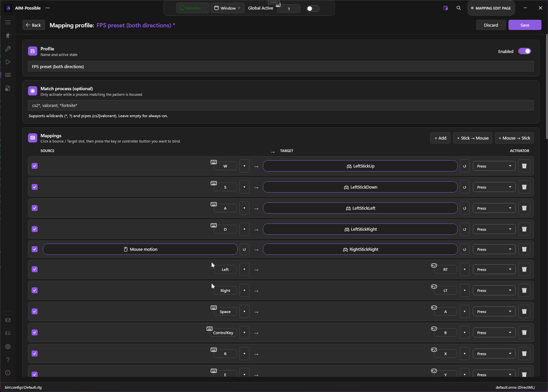This screenshot has height=392, width=548.
Task: Click the Back button
Action: click(x=33, y=25)
